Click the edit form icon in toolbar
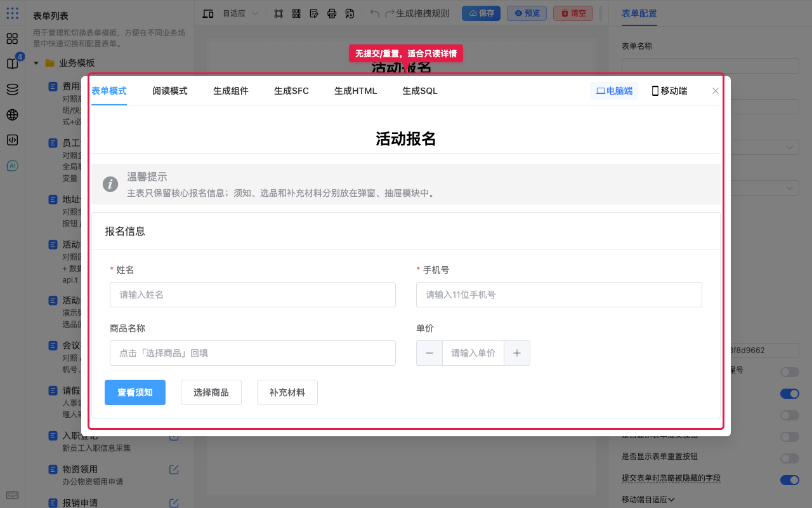Screen dimensions: 812x508 coord(314,13)
